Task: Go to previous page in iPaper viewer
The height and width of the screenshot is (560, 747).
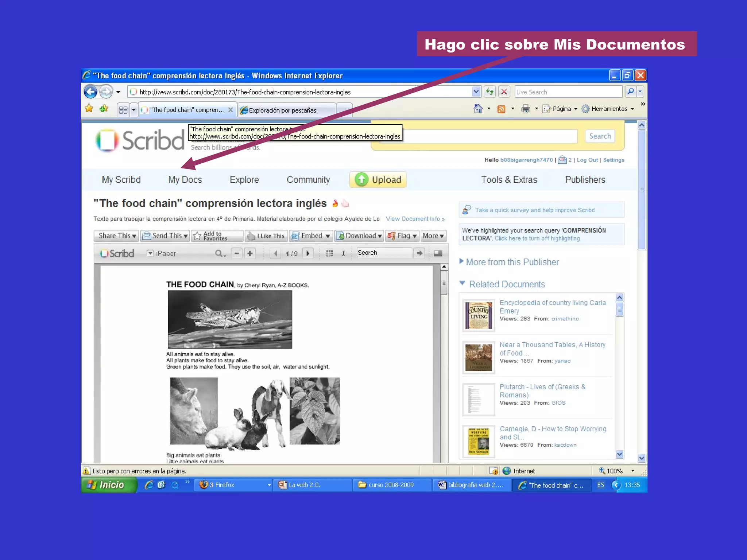Action: [x=275, y=253]
